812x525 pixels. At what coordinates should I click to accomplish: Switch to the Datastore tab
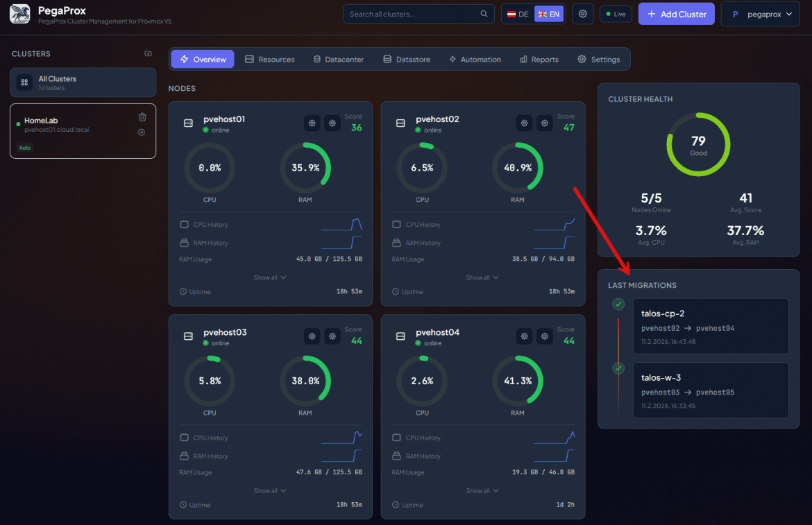coord(407,60)
